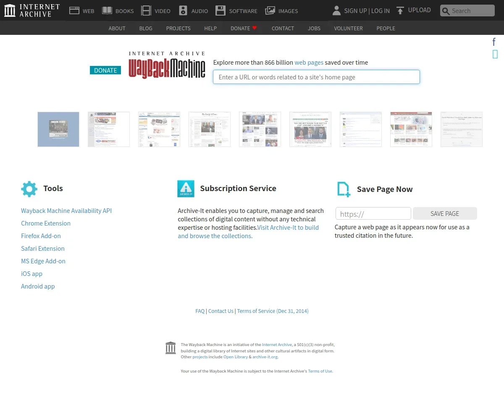Share via the Facebook icon
Image resolution: width=504 pixels, height=420 pixels.
coord(494,42)
